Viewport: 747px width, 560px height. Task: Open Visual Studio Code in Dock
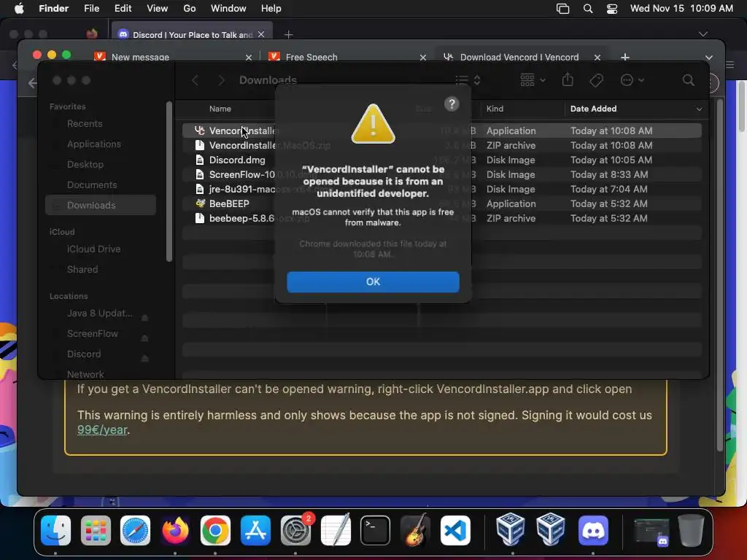point(455,530)
